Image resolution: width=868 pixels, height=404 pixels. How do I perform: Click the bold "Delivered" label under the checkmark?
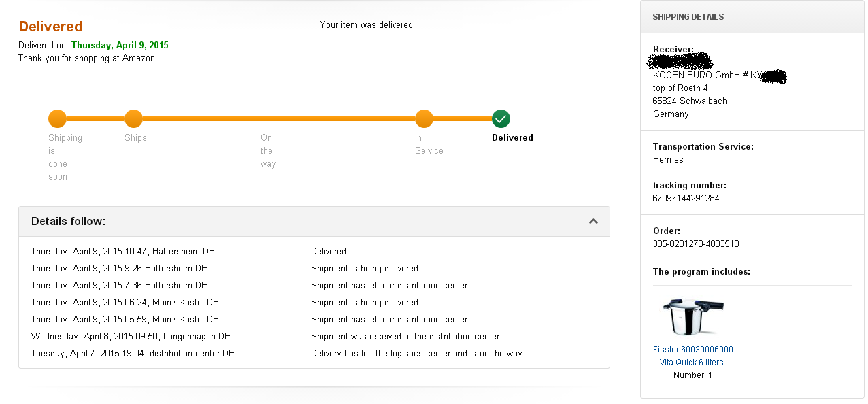click(512, 137)
